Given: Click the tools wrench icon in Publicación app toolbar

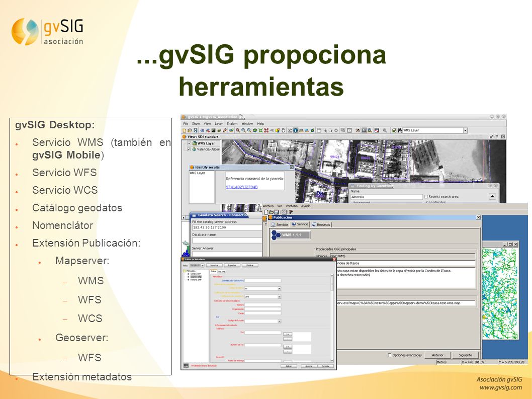Looking at the screenshot, I should point(291,212).
